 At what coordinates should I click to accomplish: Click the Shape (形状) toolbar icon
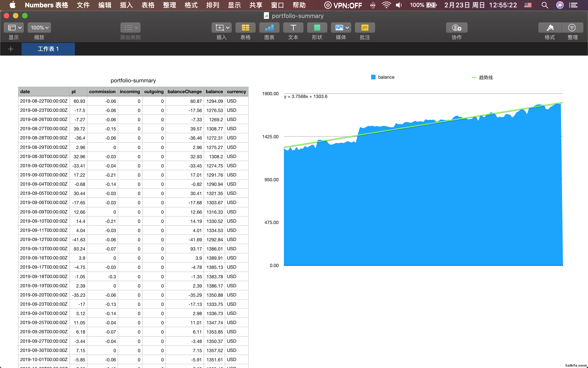(x=317, y=28)
